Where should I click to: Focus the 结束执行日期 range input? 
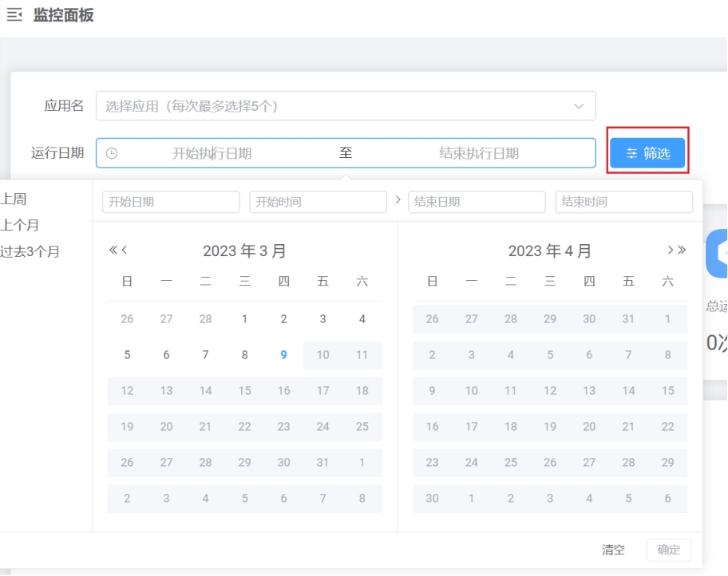click(x=479, y=153)
